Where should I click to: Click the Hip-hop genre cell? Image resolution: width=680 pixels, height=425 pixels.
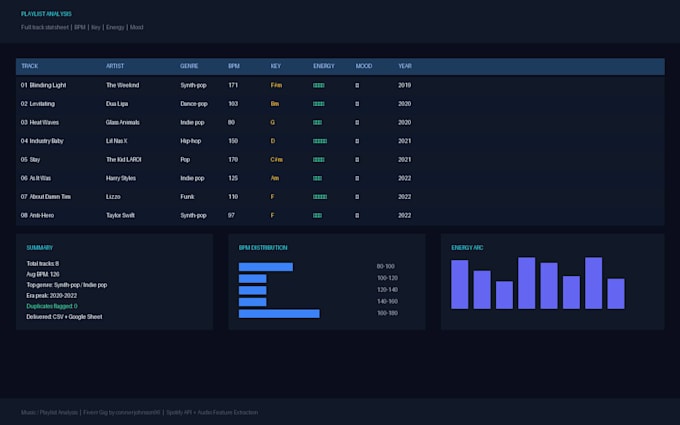(x=191, y=141)
